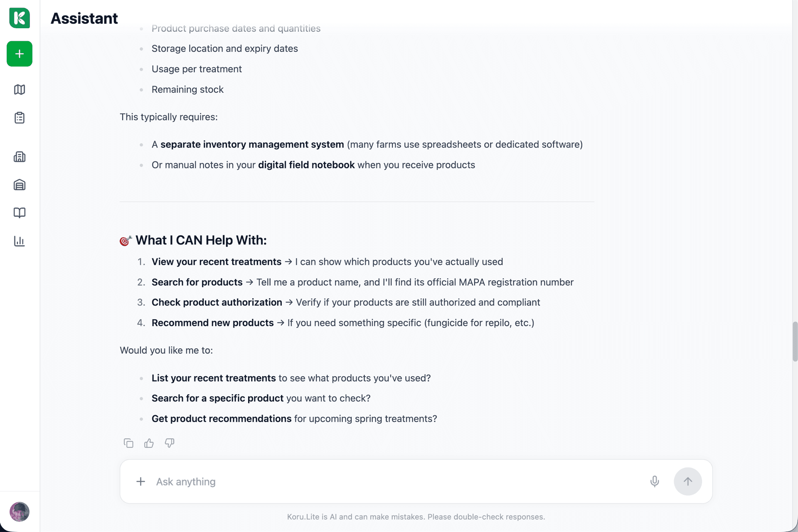
Task: Click the green new chat plus button
Action: (x=20, y=54)
